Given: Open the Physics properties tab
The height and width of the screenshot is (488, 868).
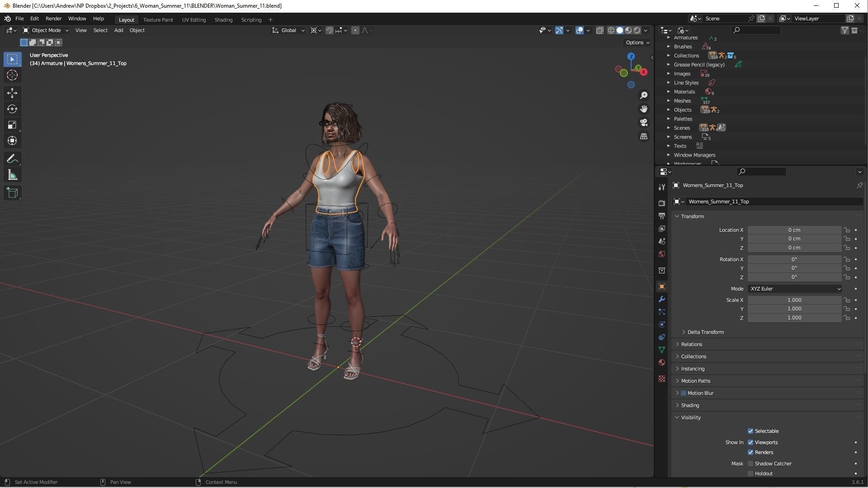Looking at the screenshot, I should coord(662,324).
